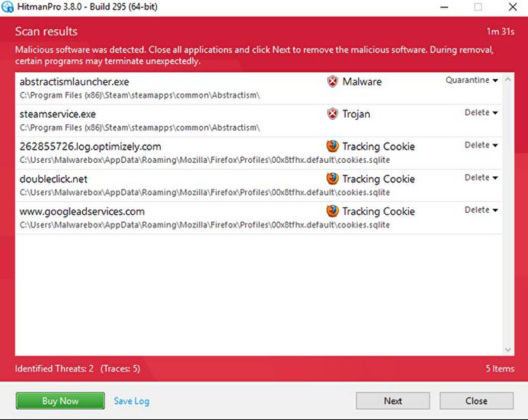Click the cookies.sqlite path under doubleclick.net

coord(204,192)
